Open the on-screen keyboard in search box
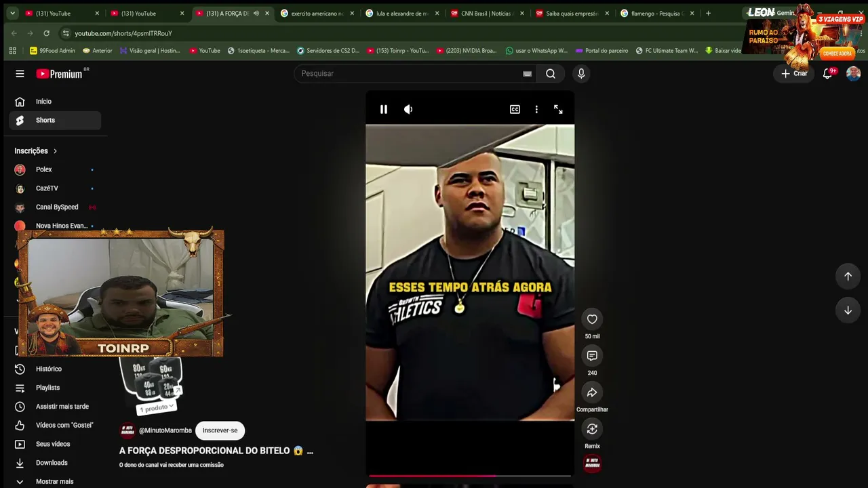Screen dimensions: 868x488 coord(527,74)
